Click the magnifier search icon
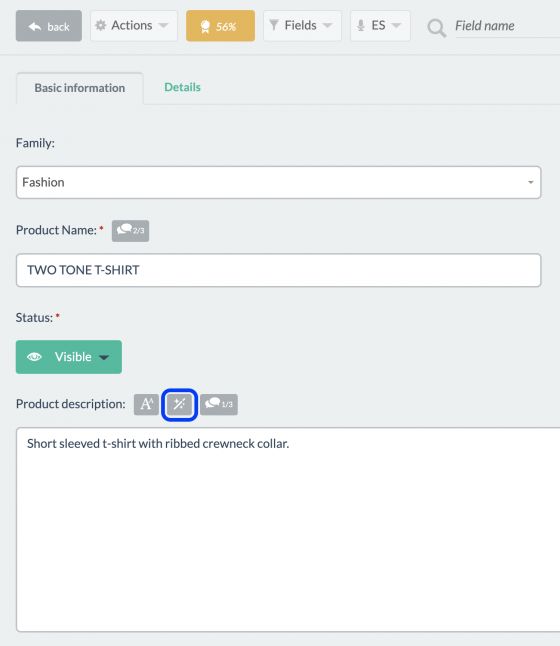Viewport: 560px width, 646px height. click(x=436, y=28)
